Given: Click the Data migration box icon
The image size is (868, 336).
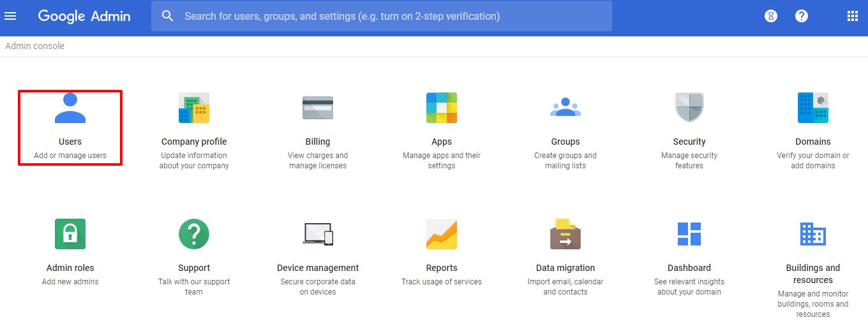Looking at the screenshot, I should pyautogui.click(x=565, y=234).
